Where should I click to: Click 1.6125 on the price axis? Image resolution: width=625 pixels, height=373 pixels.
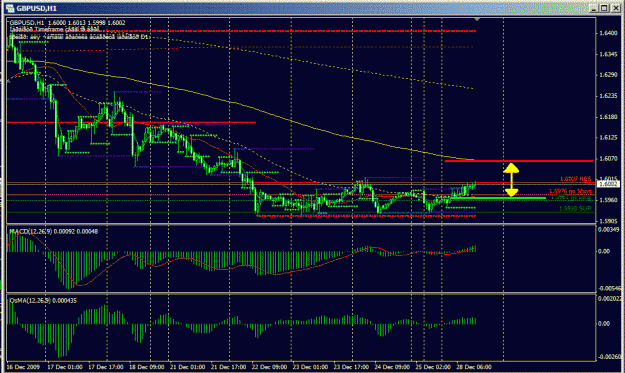[608, 137]
